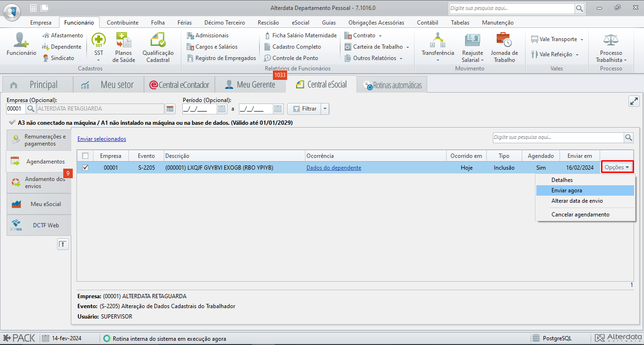Click the Empresa code input field

coord(16,109)
